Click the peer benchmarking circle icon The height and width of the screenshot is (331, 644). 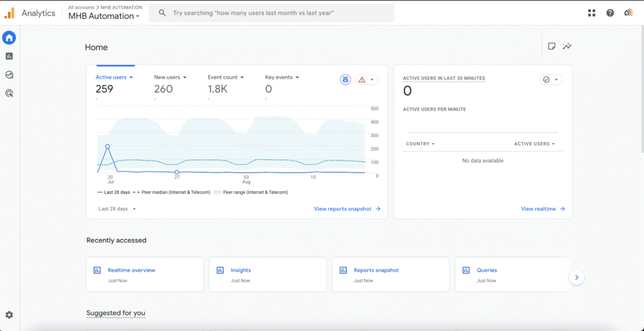click(x=345, y=80)
